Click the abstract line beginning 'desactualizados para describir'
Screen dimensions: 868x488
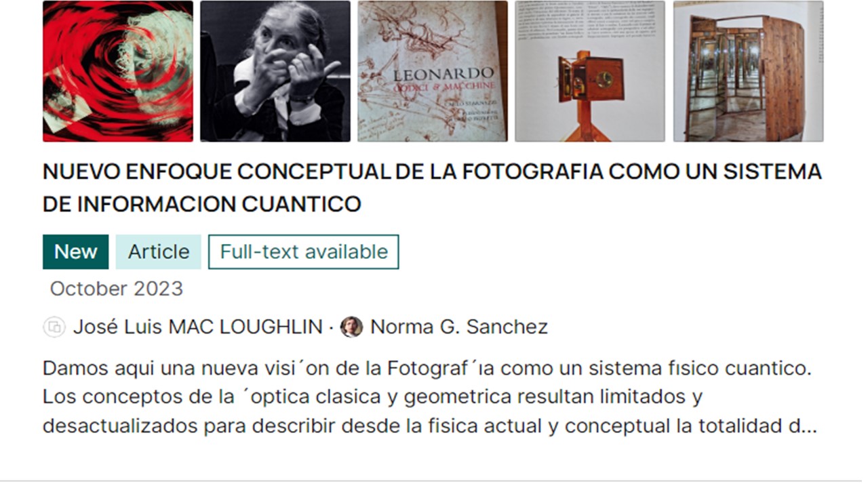(x=430, y=426)
